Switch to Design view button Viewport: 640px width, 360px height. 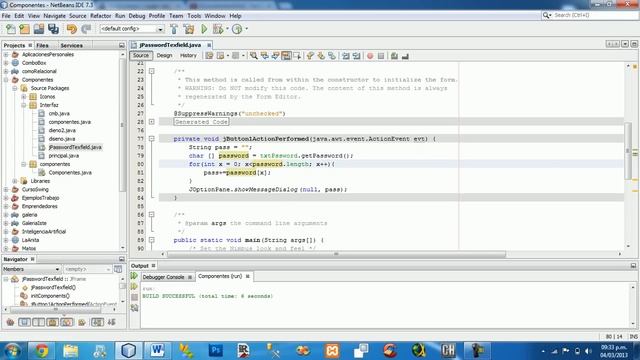(x=164, y=56)
